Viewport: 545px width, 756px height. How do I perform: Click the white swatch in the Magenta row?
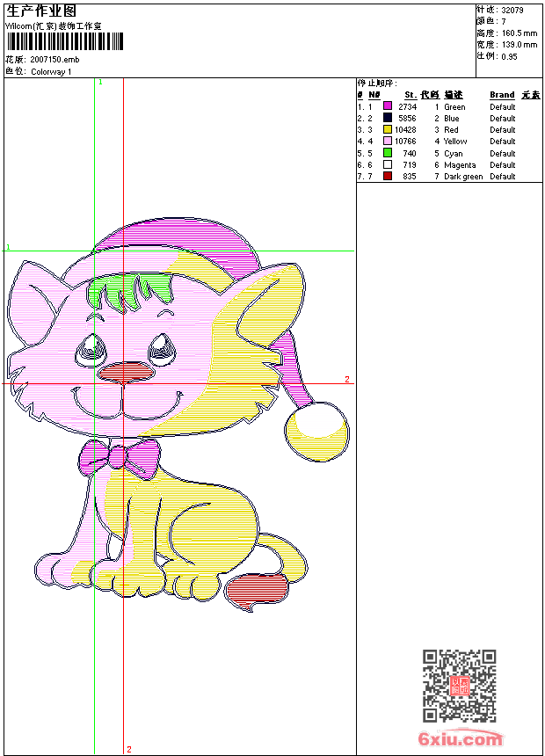[x=388, y=164]
